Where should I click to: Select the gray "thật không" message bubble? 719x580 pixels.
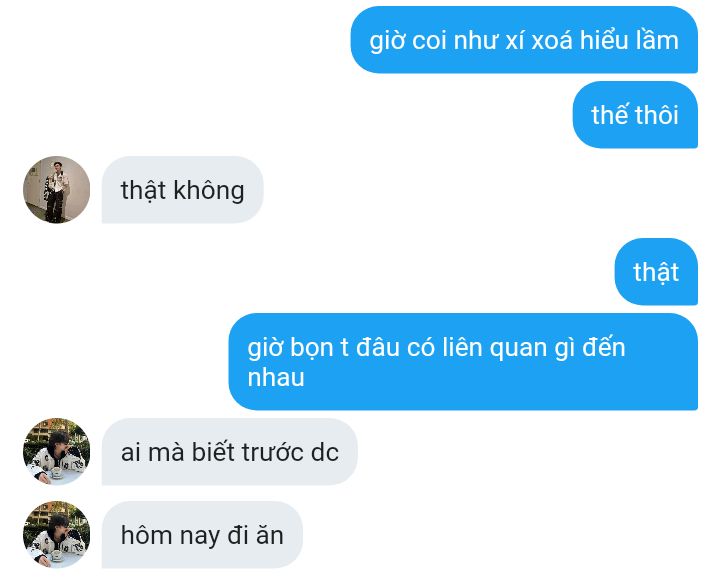click(x=183, y=190)
